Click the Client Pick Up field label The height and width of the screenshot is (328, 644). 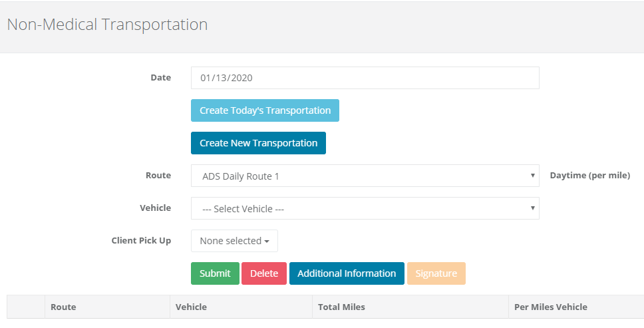141,240
